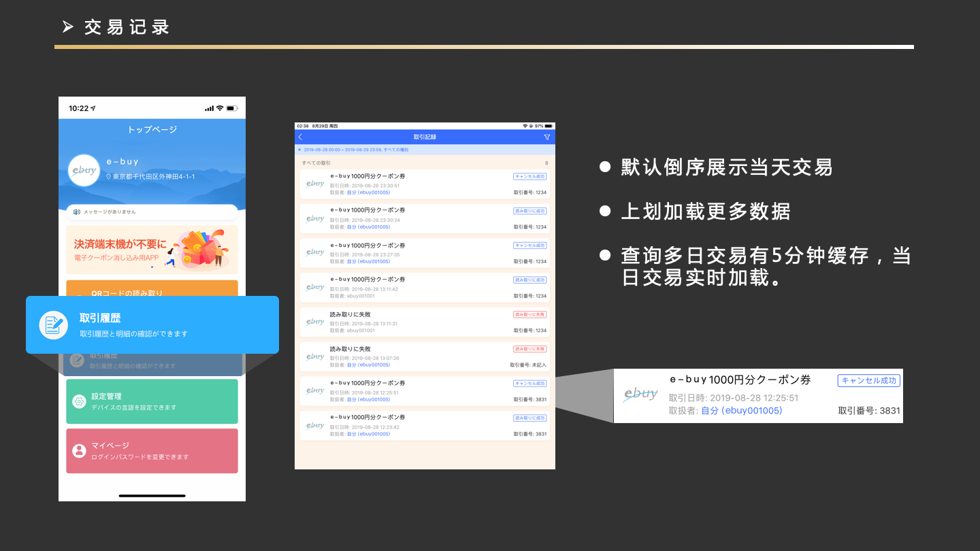The height and width of the screenshot is (551, 980).
Task: Tap 自分 (ebuy001005) link in 12:23:42 row
Action: [369, 434]
